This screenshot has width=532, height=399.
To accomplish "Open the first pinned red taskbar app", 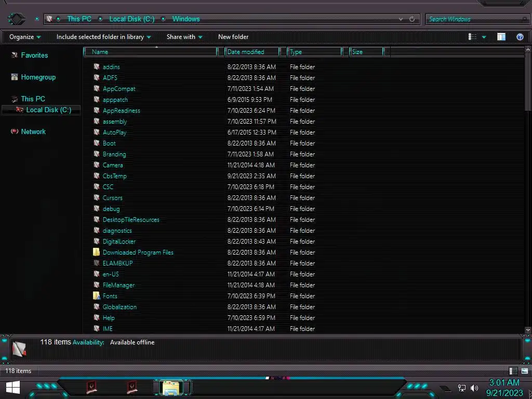I will click(91, 387).
